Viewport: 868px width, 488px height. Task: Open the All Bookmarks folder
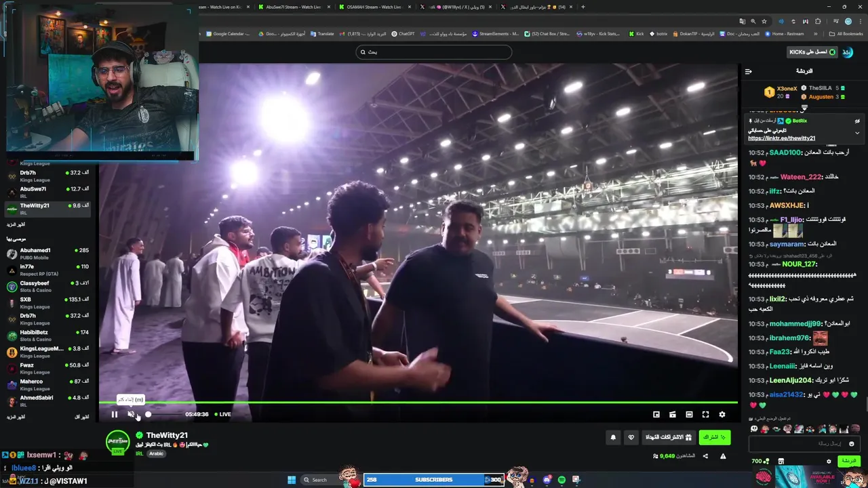click(x=846, y=34)
